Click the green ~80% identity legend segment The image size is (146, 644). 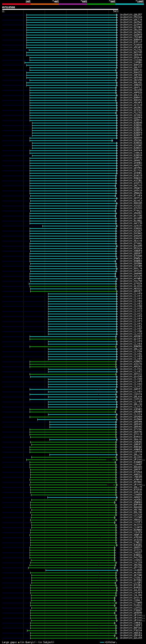(101, 4)
